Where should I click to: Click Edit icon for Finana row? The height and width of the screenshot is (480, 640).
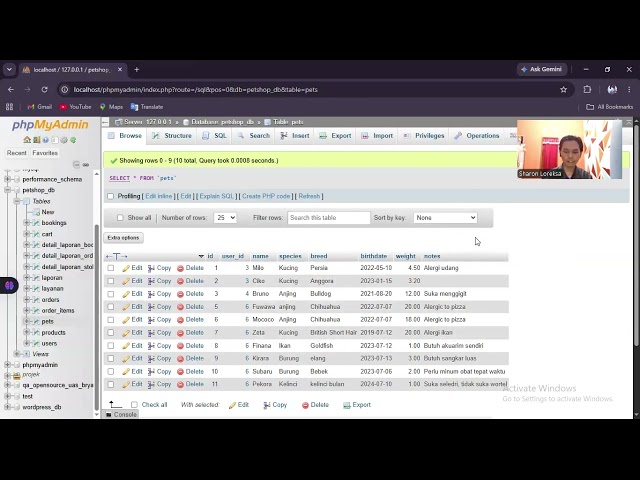tap(126, 346)
